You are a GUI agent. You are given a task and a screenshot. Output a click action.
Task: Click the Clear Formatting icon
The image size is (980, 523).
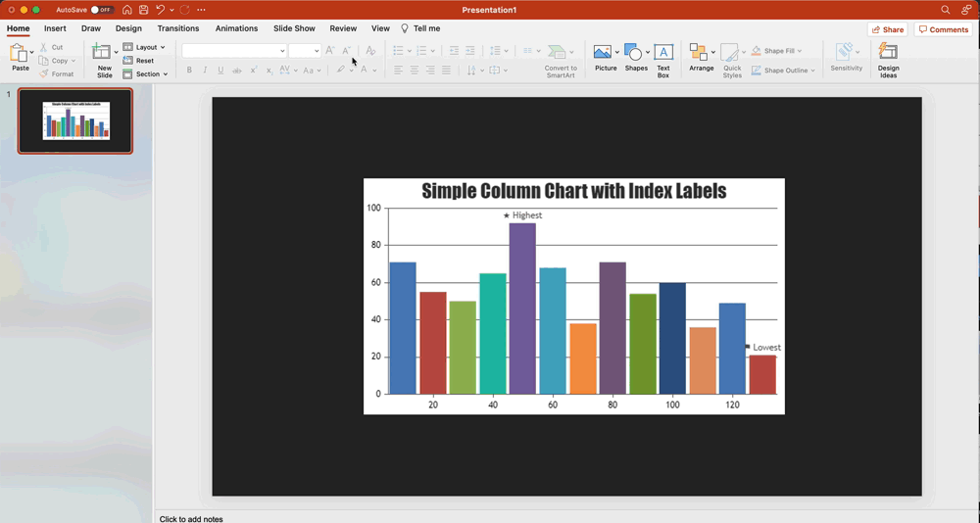(x=370, y=51)
